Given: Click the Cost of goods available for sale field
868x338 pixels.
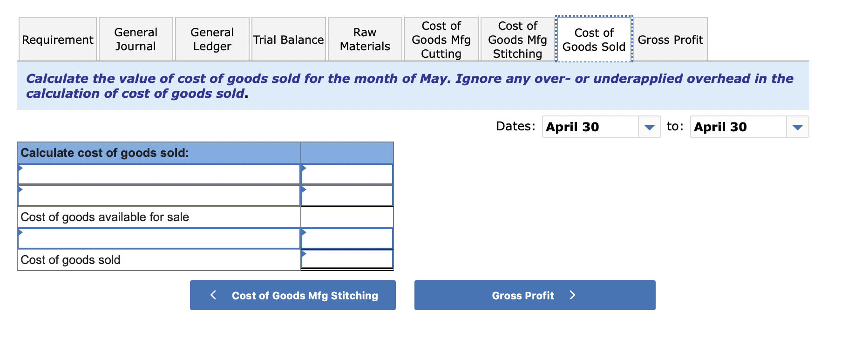Looking at the screenshot, I should 347,216.
